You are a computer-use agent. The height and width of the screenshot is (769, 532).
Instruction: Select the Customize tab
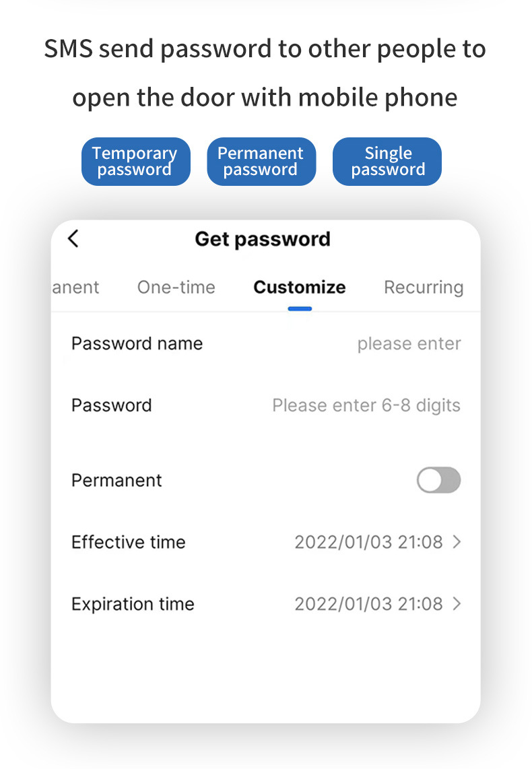point(299,288)
